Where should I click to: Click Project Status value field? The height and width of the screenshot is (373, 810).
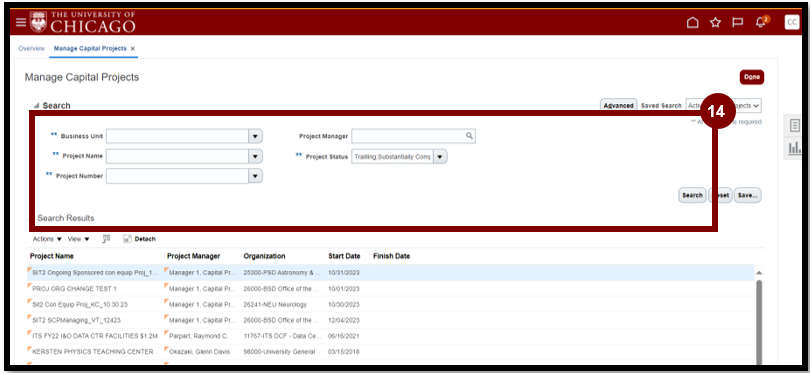392,157
